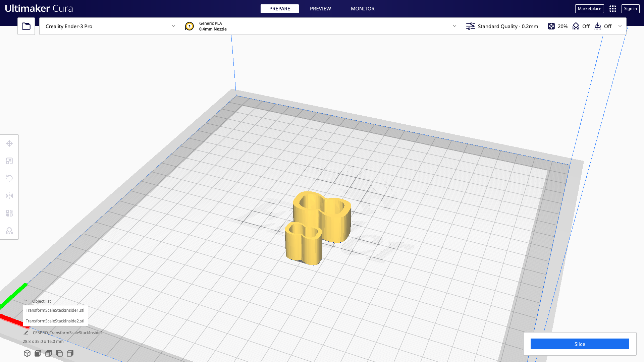
Task: Select the Support Blocker tool
Action: point(9,231)
